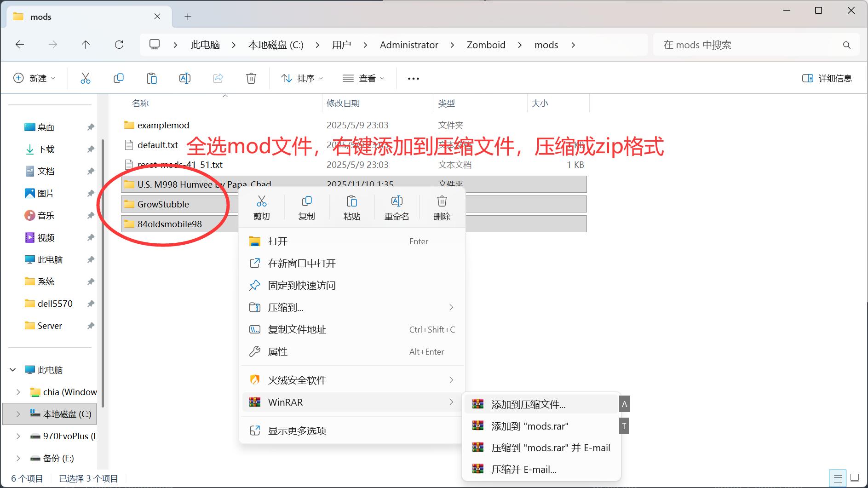
Task: Open the 排序 dropdown
Action: click(300, 78)
